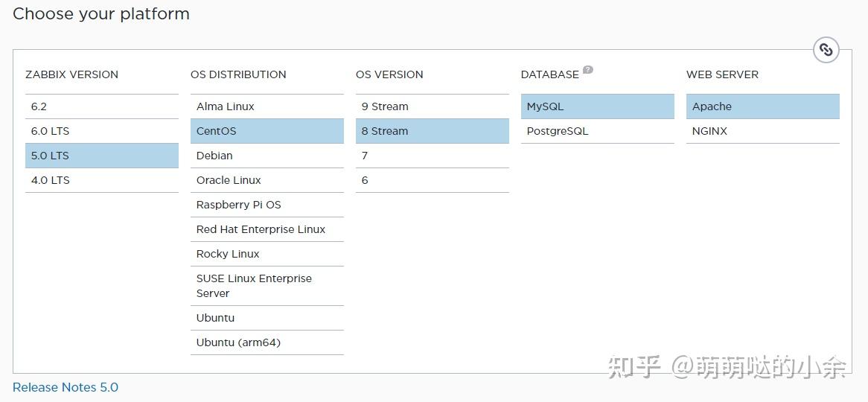
Task: Use NGINX as web server
Action: (x=763, y=131)
